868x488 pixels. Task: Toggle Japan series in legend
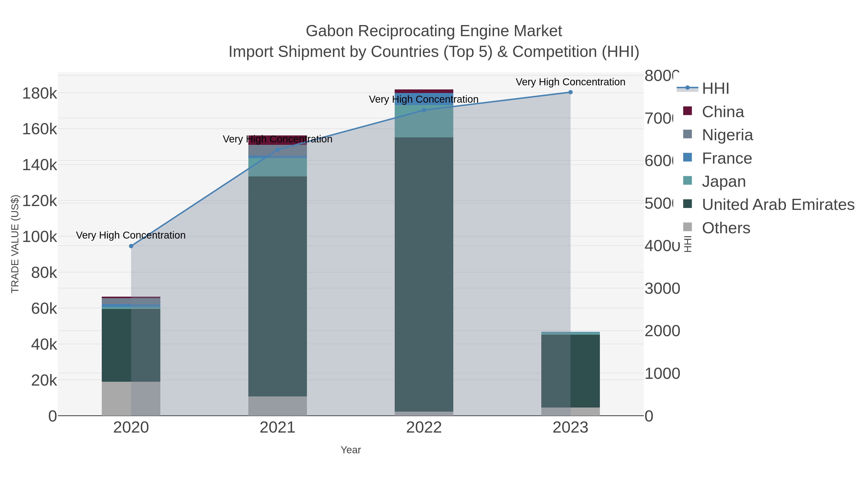click(x=714, y=181)
